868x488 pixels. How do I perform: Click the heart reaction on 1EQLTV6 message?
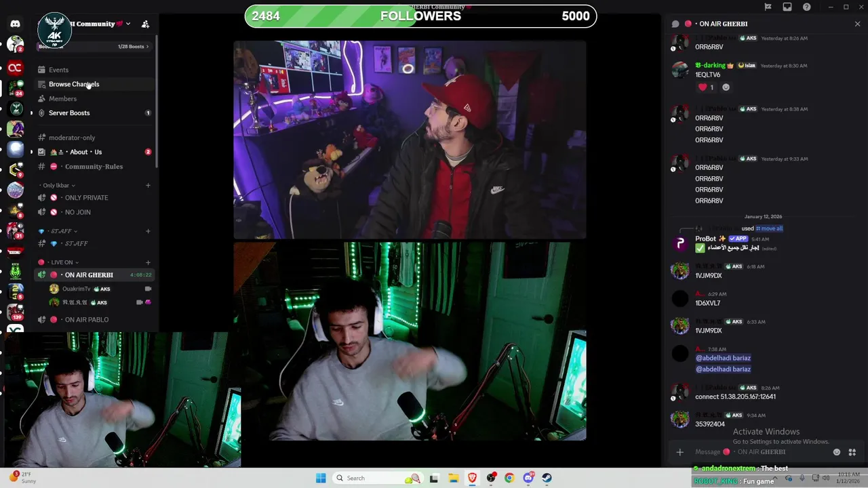(x=705, y=87)
